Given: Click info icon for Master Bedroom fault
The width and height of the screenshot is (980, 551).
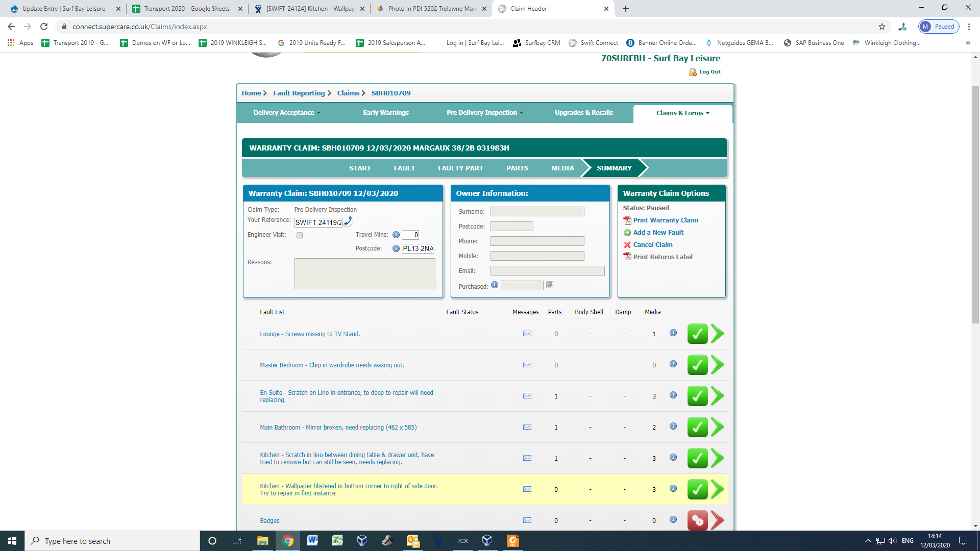Looking at the screenshot, I should [673, 364].
